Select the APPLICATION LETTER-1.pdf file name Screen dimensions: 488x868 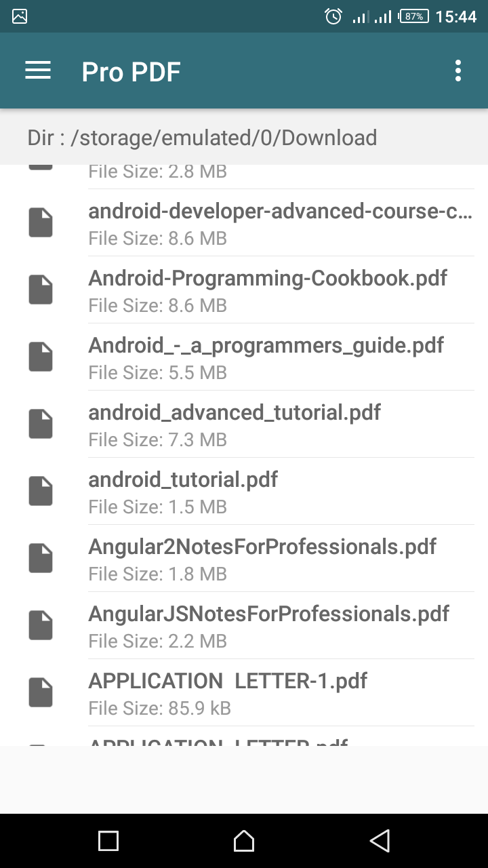pos(228,681)
